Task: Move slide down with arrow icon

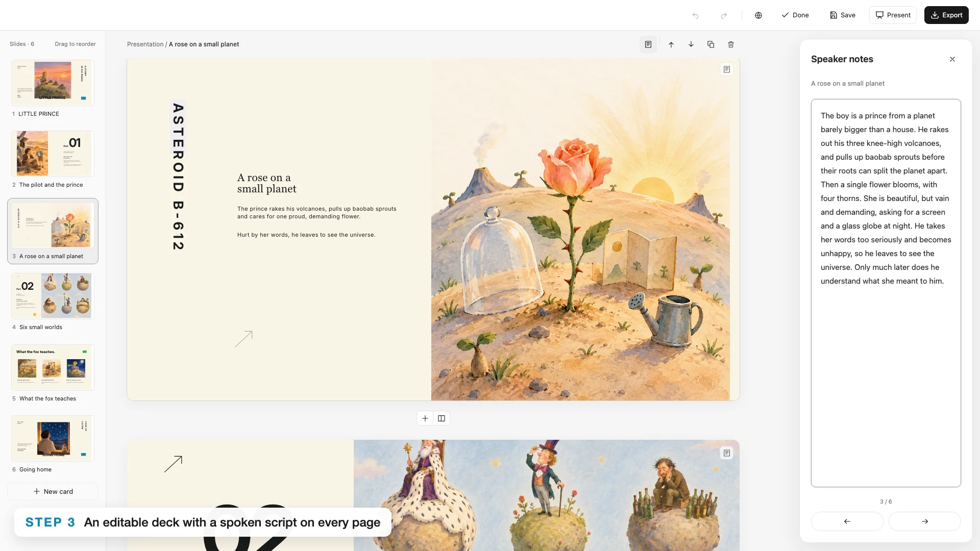Action: (691, 44)
